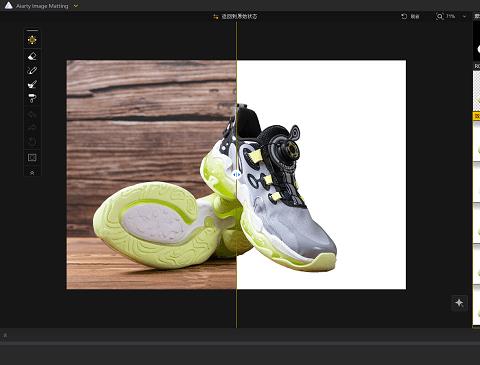Viewport: 480px width, 365px height.
Task: Click the checkerboard transparent thumbnail at right
Action: click(x=477, y=91)
